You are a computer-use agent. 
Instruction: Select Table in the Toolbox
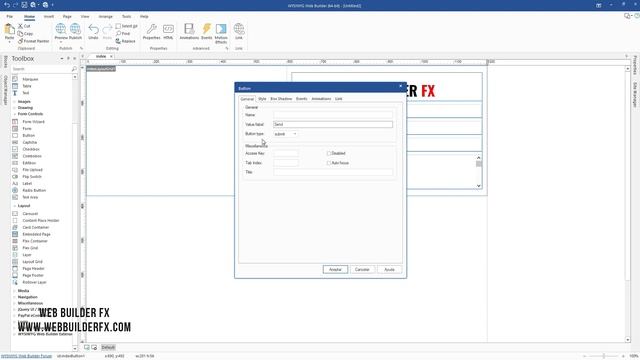pyautogui.click(x=27, y=86)
